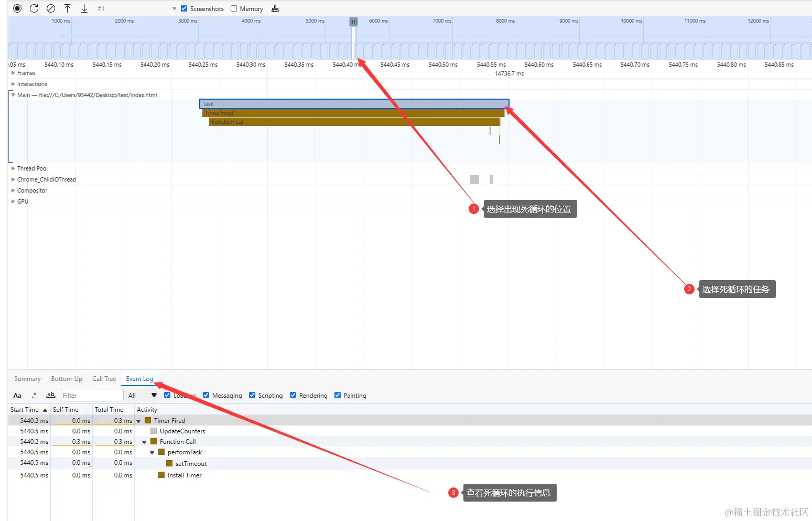Expand the Thread Pool track
Image resolution: width=812 pixels, height=521 pixels.
coord(13,168)
